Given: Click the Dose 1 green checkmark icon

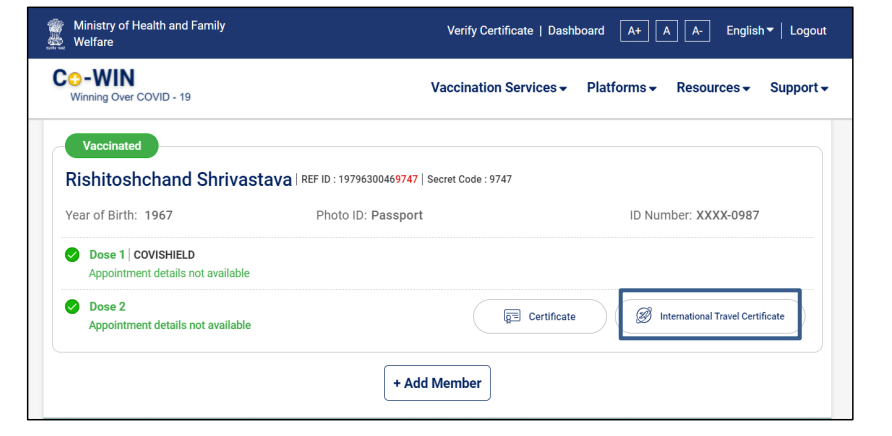Looking at the screenshot, I should (x=72, y=254).
